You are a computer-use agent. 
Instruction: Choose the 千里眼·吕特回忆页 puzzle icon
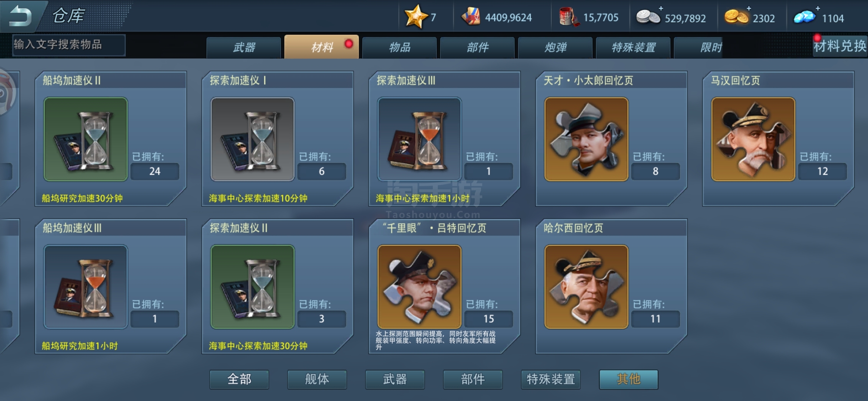pos(420,287)
